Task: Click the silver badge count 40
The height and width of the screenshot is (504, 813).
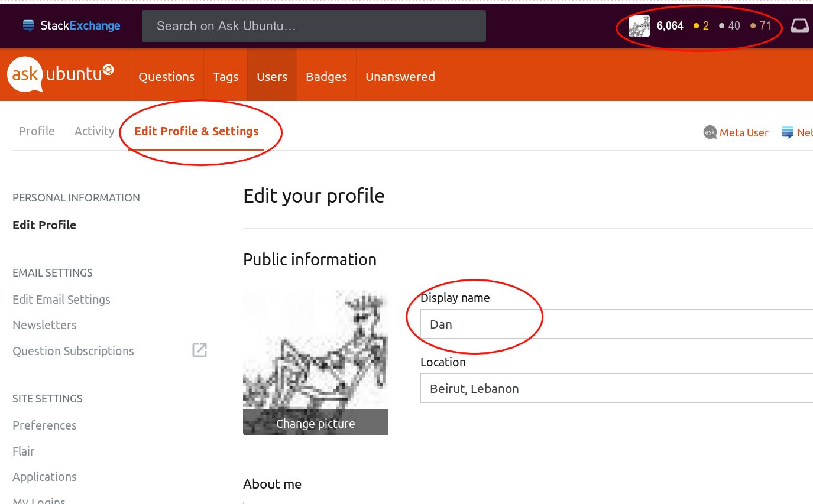Action: pos(730,26)
